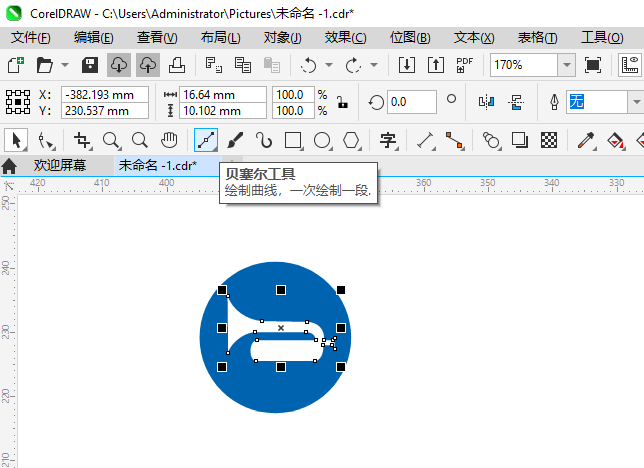Click the cloud download icon
Screen dimensions: 644x468
[x=119, y=65]
